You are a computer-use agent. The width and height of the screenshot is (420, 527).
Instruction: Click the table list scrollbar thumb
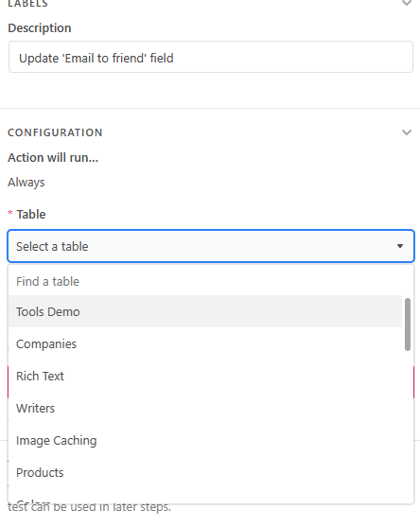[408, 325]
